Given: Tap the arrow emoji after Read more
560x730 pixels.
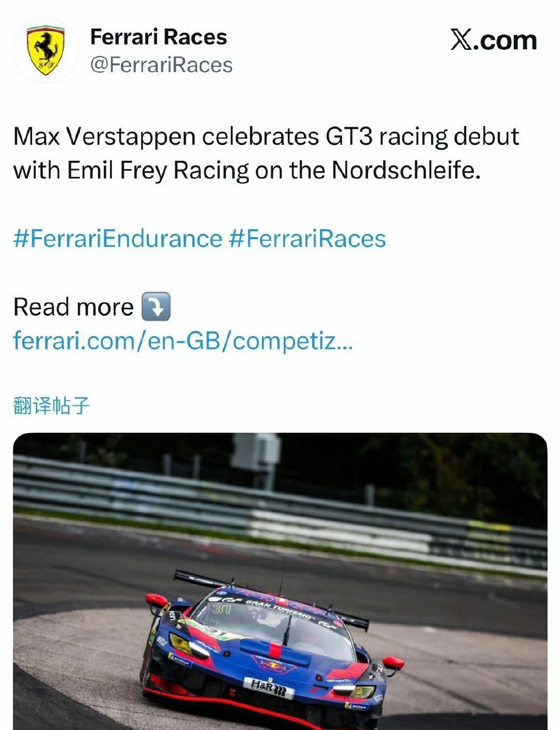Looking at the screenshot, I should 156,307.
